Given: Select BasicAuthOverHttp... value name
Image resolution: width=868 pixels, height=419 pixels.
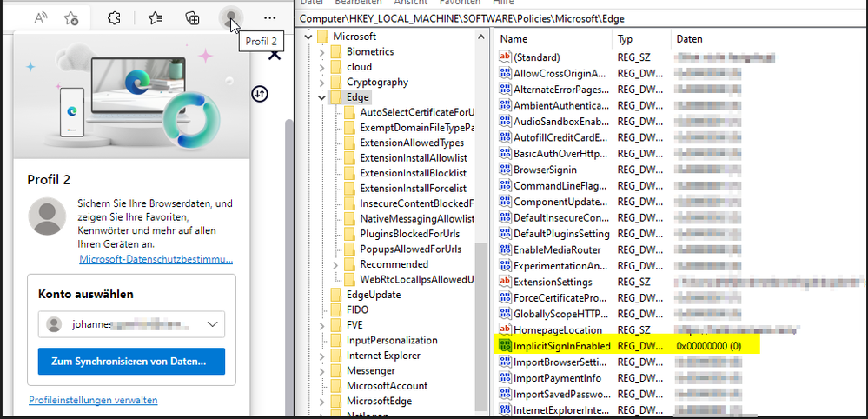Looking at the screenshot, I should click(x=561, y=153).
